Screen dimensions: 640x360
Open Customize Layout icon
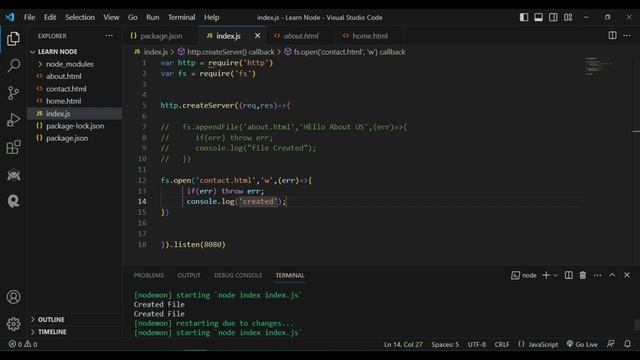(568, 17)
